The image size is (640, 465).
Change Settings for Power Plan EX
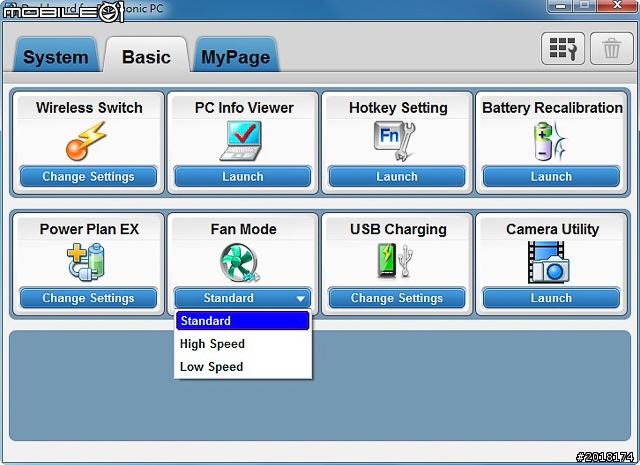coord(88,298)
